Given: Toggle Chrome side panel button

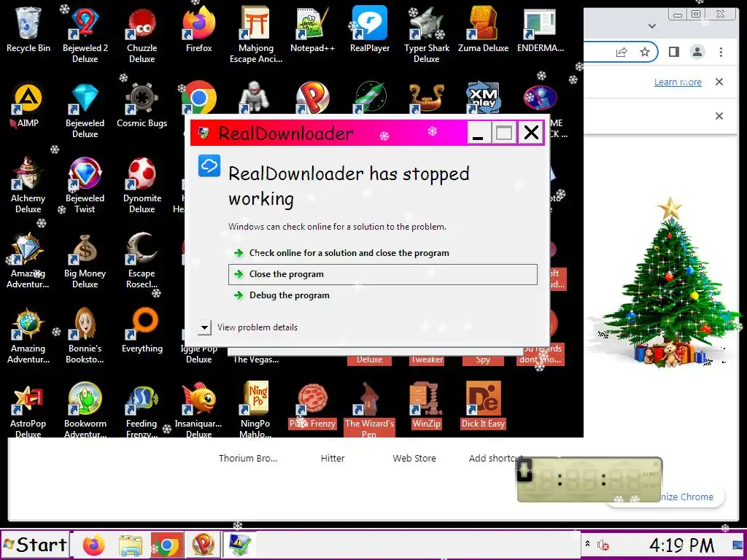Looking at the screenshot, I should (673, 52).
